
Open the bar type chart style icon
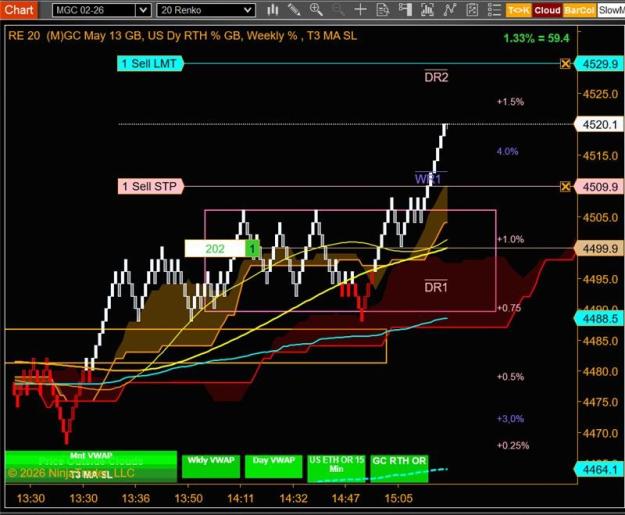273,10
